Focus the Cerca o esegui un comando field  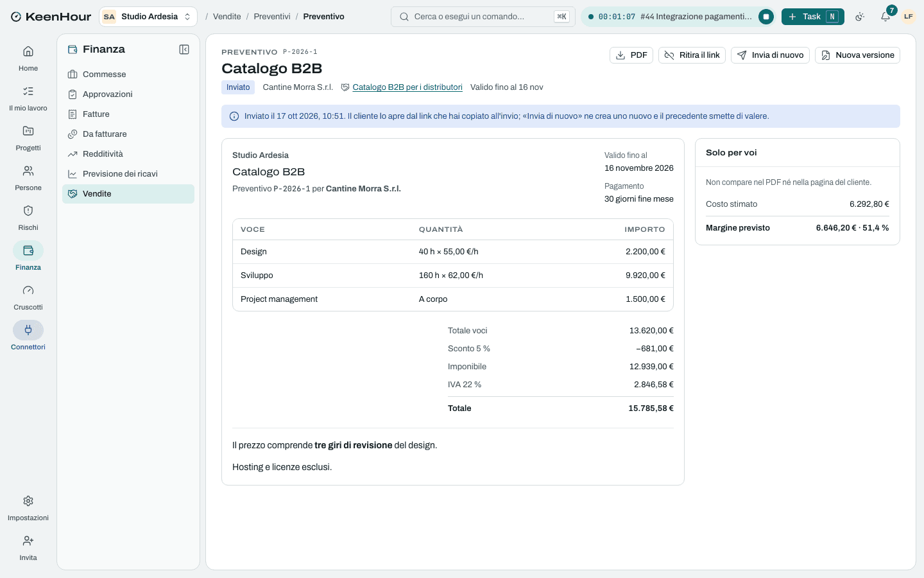pyautogui.click(x=483, y=17)
